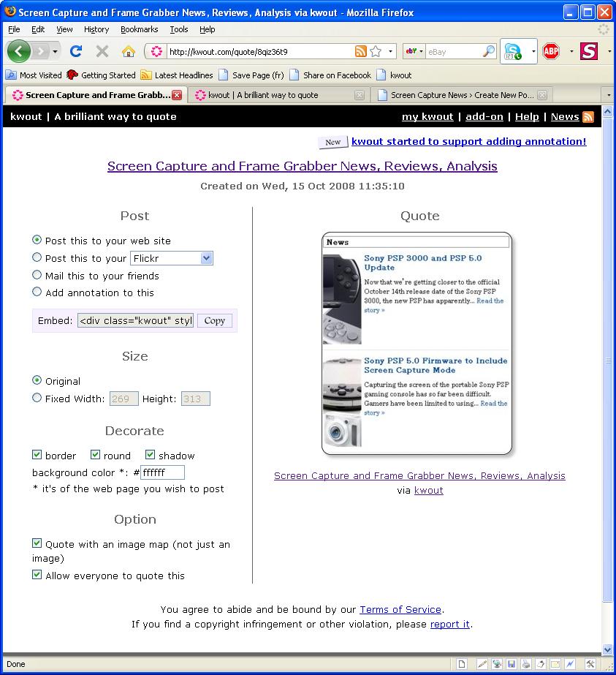This screenshot has width=616, height=675.
Task: Open back/forward history dropdown arrow
Action: (55, 52)
